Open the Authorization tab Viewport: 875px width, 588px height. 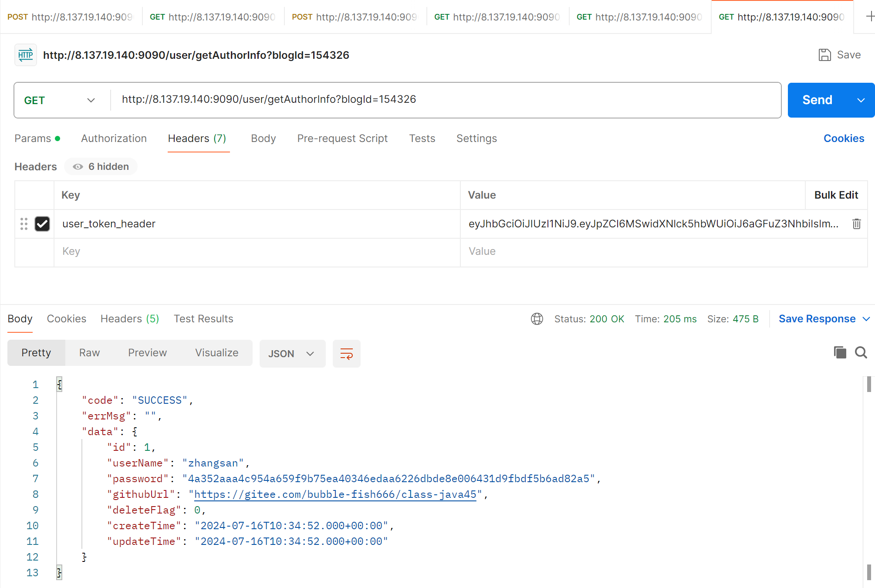pos(114,139)
